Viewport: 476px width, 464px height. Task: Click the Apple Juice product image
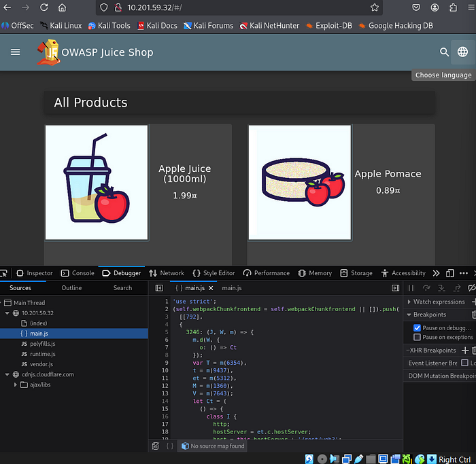pyautogui.click(x=97, y=182)
